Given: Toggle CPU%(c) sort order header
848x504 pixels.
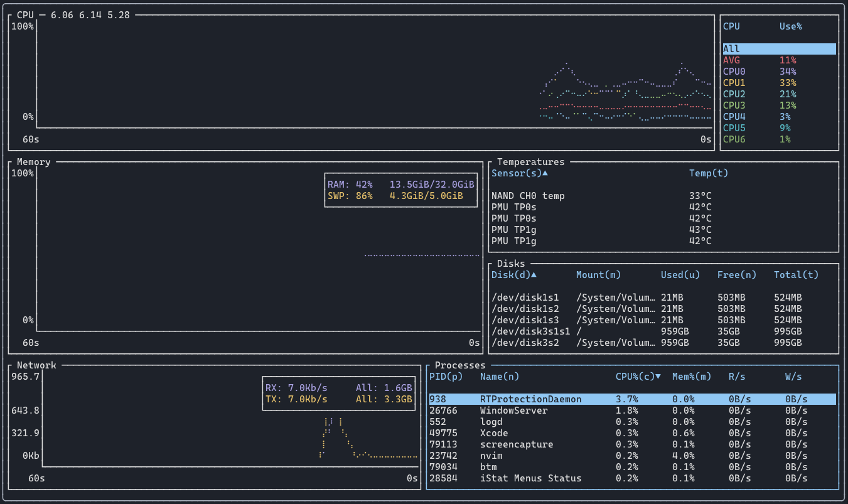Looking at the screenshot, I should [638, 377].
